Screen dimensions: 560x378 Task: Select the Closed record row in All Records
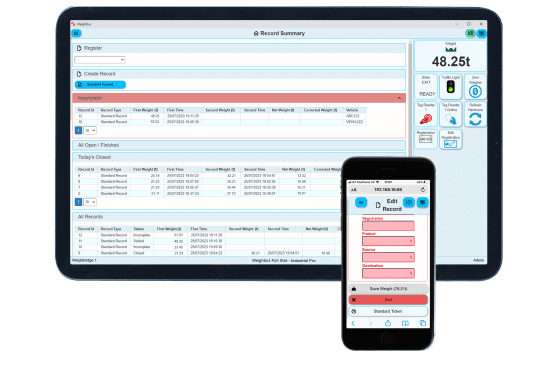click(x=208, y=253)
